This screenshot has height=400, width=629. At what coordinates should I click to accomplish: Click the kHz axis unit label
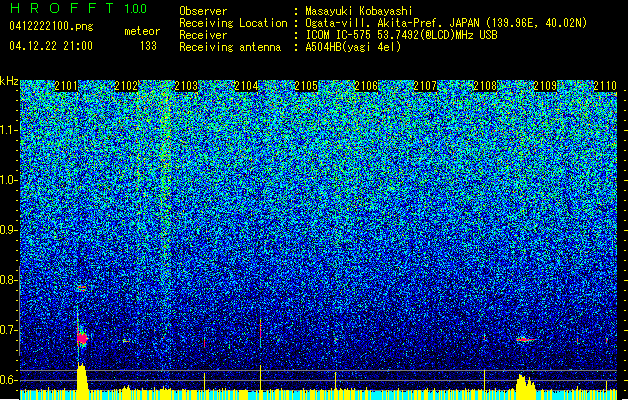(x=9, y=81)
